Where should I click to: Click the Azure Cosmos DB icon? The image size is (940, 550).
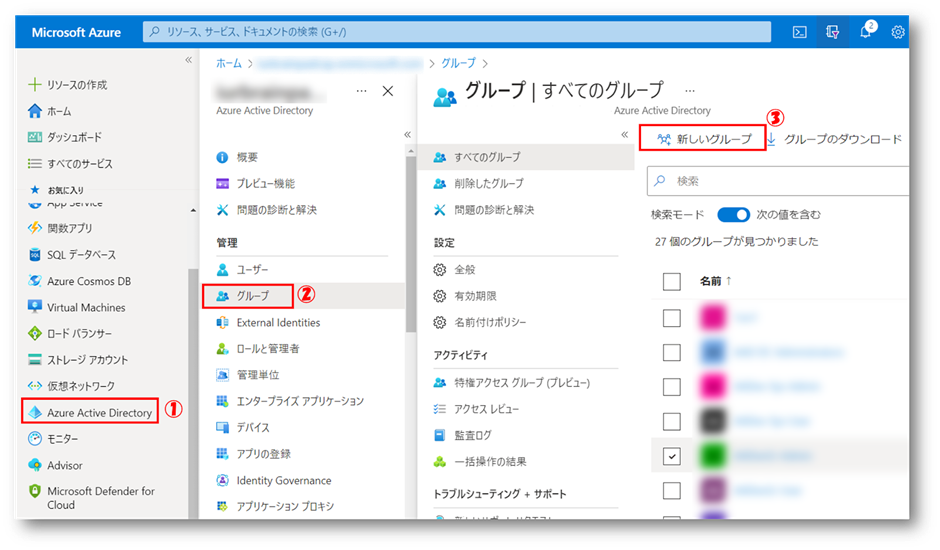pyautogui.click(x=35, y=281)
